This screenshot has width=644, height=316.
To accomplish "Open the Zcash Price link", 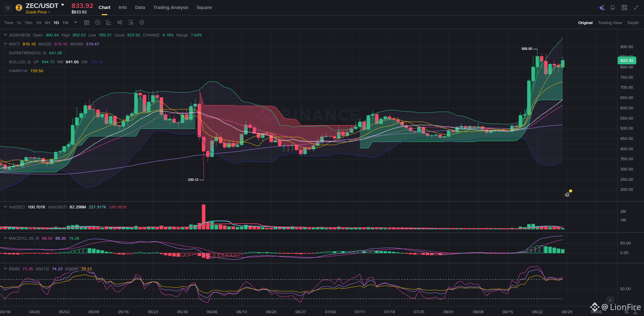I will tap(37, 12).
